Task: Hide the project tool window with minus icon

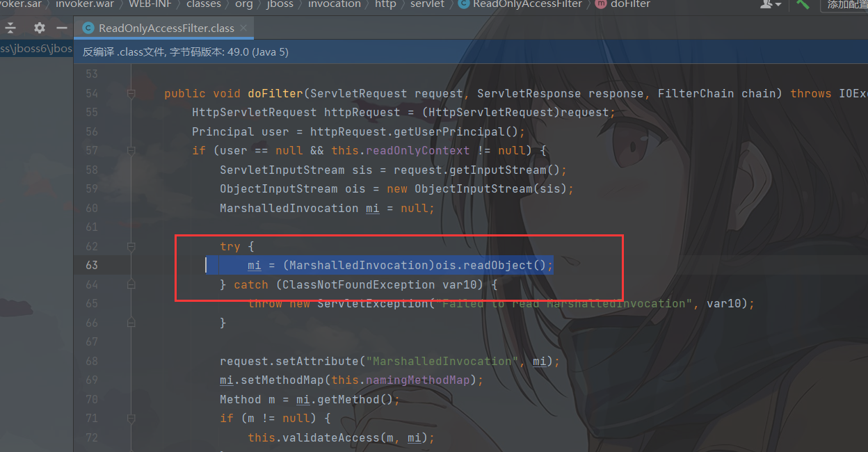Action: point(62,28)
